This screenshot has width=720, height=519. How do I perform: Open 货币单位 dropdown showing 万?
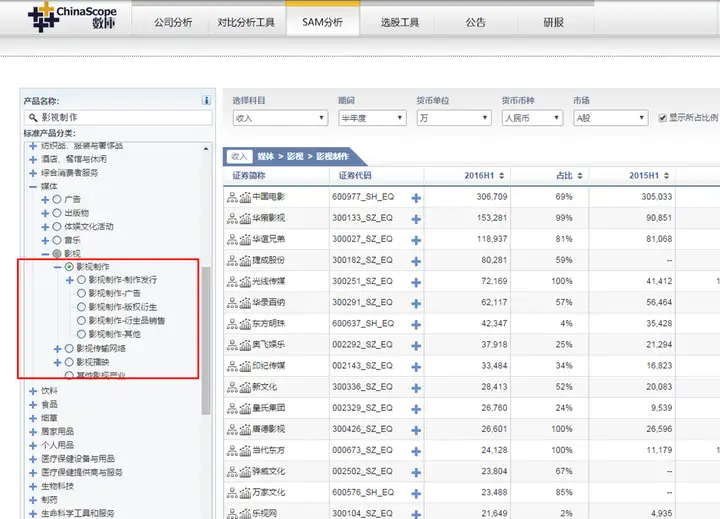tap(454, 118)
